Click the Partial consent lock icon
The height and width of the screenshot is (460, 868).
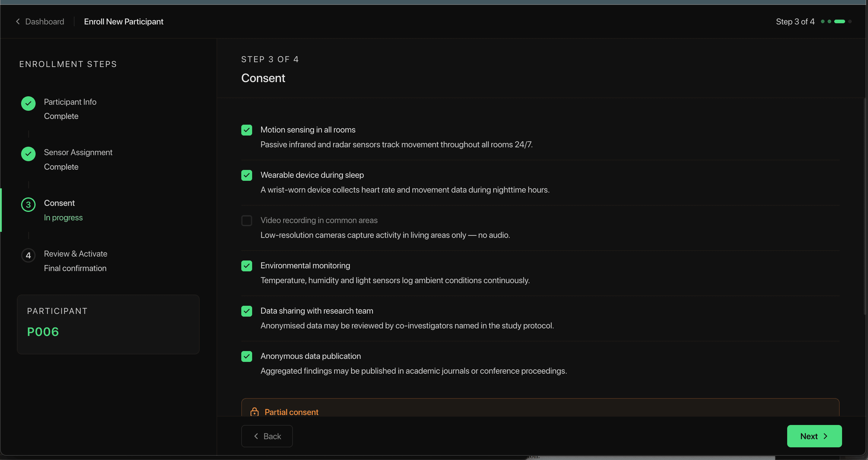point(255,412)
